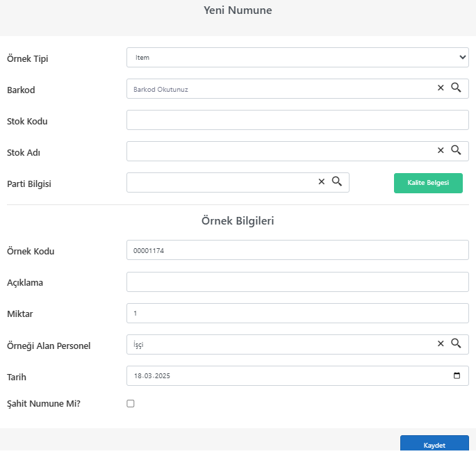Click inside the Parti Bilgisi text box
The width and height of the screenshot is (476, 463).
click(222, 182)
